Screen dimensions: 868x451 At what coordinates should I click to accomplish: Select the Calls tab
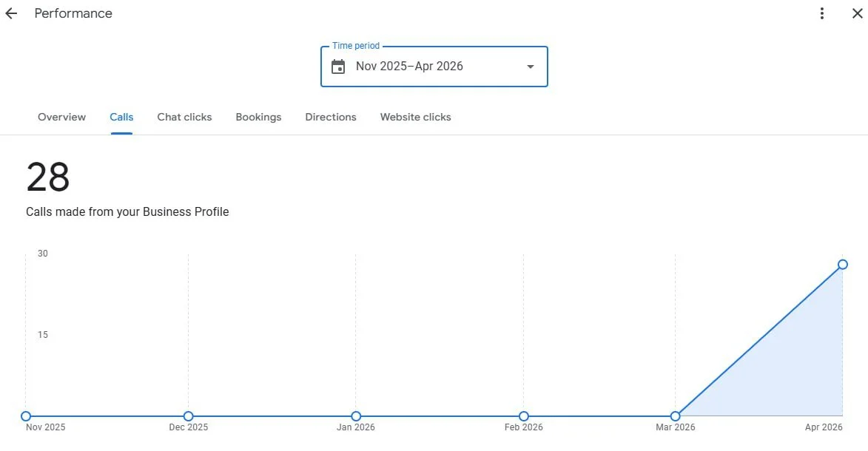click(121, 117)
